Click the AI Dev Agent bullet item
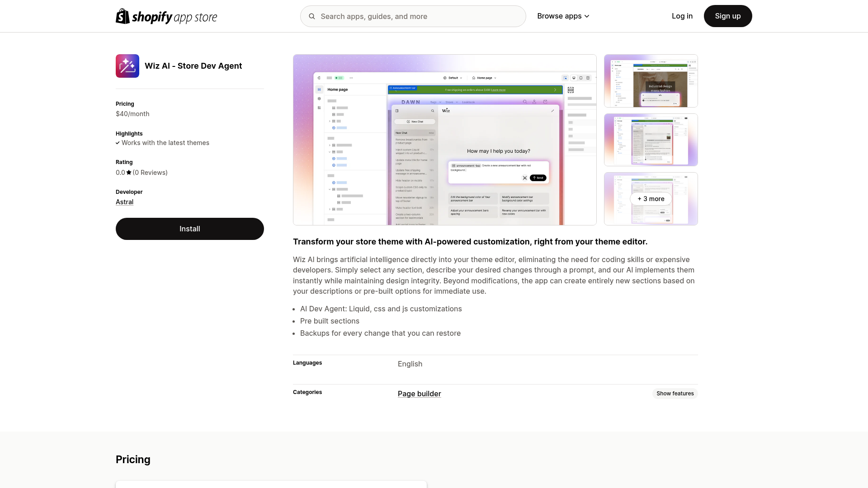This screenshot has height=488, width=868. click(x=381, y=309)
